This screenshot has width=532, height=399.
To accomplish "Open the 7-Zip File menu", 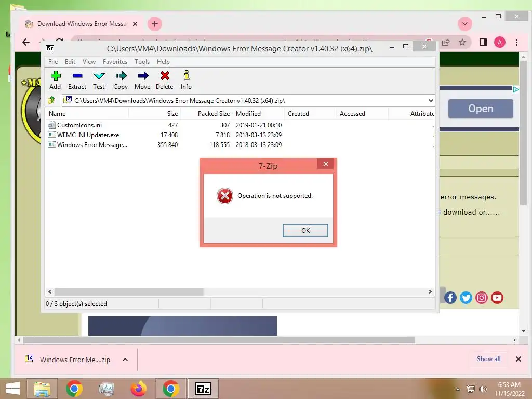I will (x=53, y=62).
